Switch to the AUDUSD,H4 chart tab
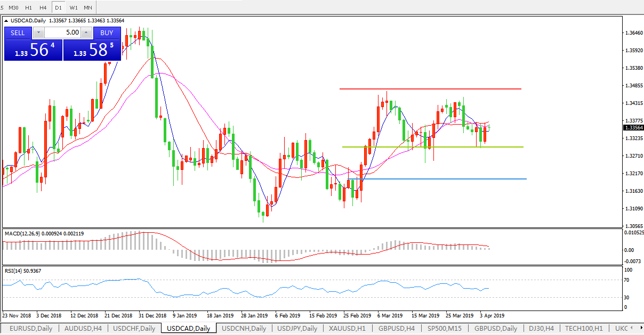Image resolution: width=644 pixels, height=335 pixels. 83,329
